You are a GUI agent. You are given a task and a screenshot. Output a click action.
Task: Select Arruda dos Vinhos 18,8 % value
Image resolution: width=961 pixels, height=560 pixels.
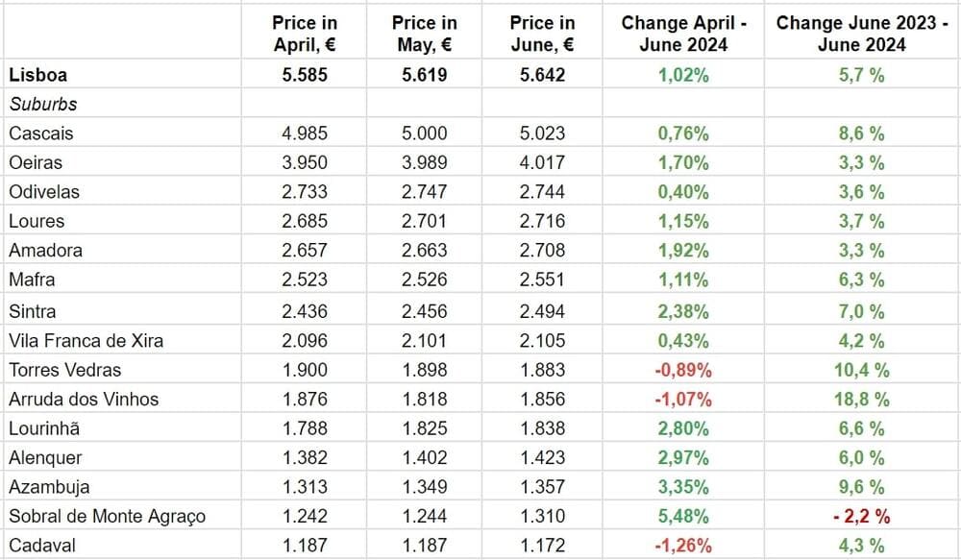(862, 399)
